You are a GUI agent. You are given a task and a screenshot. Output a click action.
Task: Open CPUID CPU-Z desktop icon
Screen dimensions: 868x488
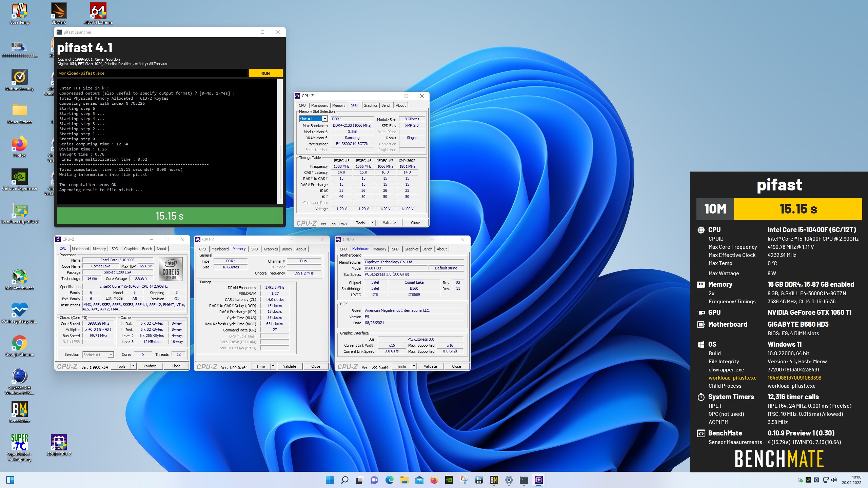point(59,445)
